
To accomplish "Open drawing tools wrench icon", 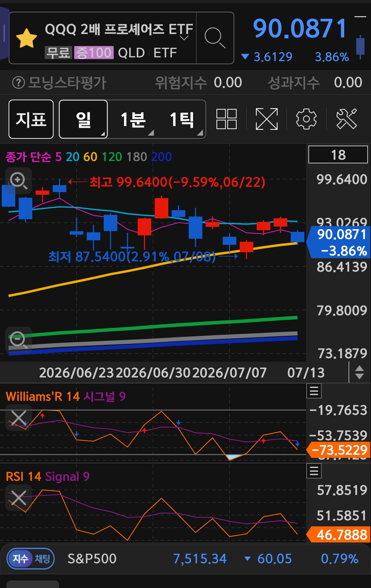I will click(x=347, y=119).
